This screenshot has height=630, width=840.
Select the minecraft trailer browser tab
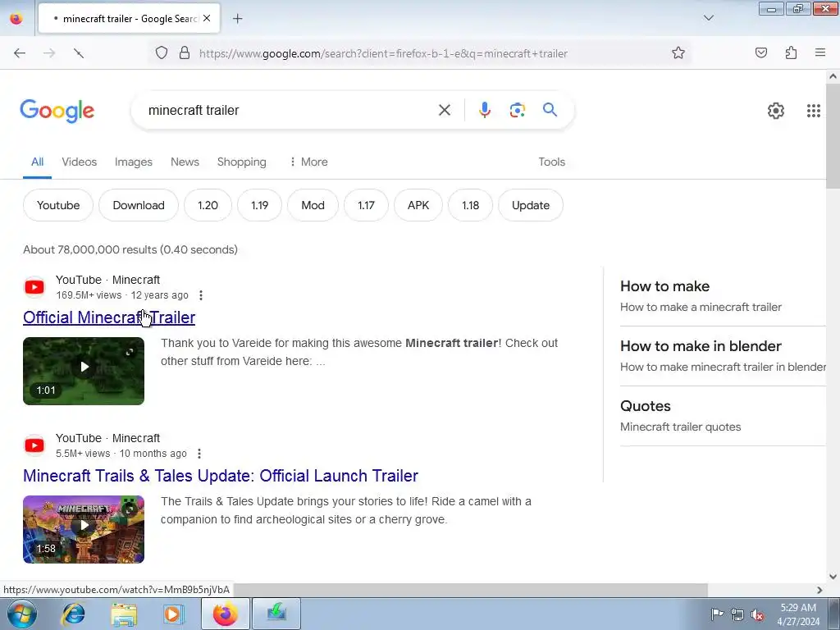129,19
